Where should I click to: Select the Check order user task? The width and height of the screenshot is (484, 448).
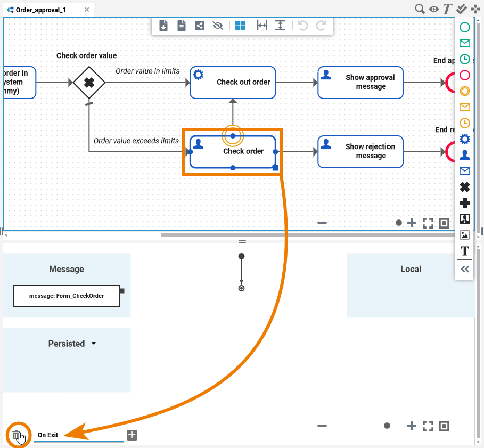click(x=233, y=152)
